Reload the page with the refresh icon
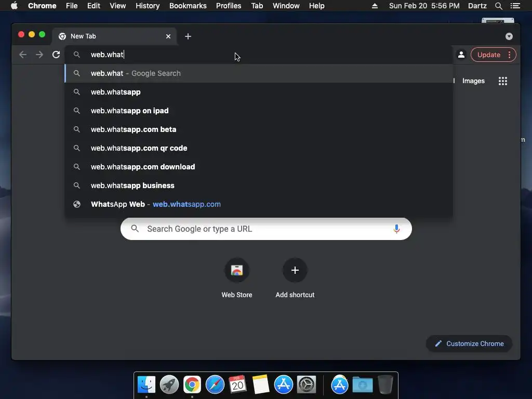532x399 pixels. coord(56,55)
